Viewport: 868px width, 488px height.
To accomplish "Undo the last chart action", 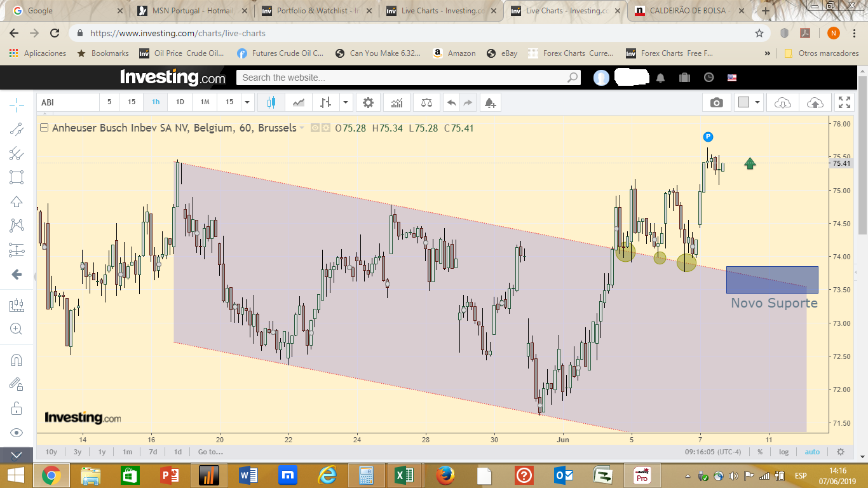I will 451,102.
